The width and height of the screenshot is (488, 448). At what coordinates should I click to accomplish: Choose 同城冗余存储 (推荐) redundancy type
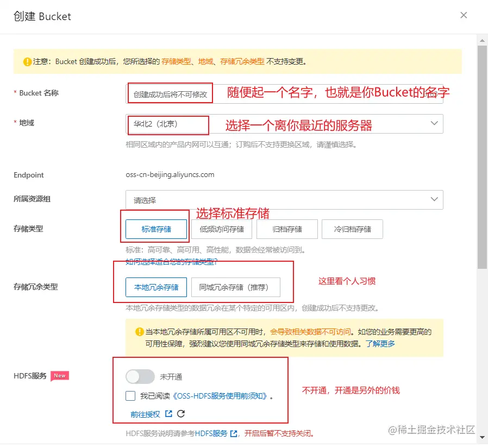236,287
